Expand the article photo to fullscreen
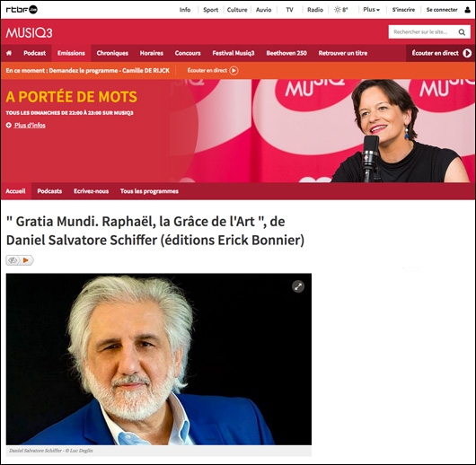The height and width of the screenshot is (465, 476). point(298,286)
